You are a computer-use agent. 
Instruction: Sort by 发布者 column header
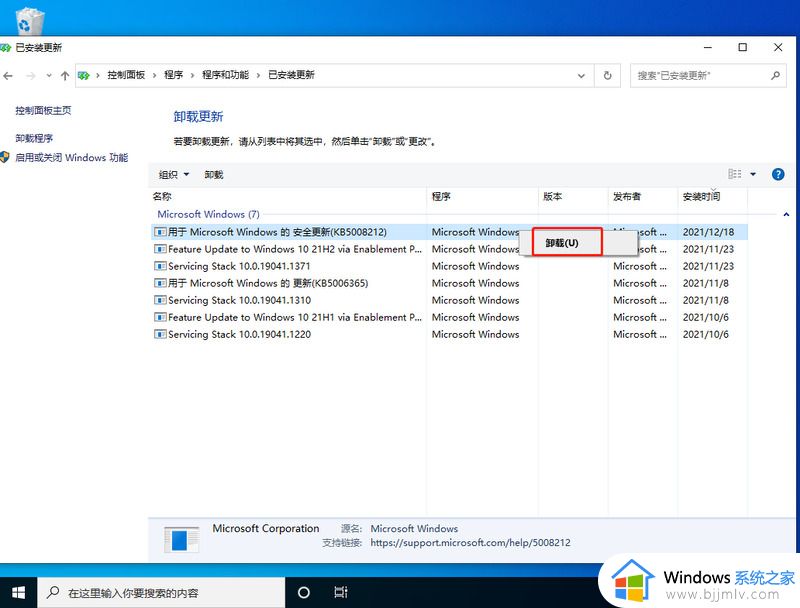pyautogui.click(x=627, y=196)
